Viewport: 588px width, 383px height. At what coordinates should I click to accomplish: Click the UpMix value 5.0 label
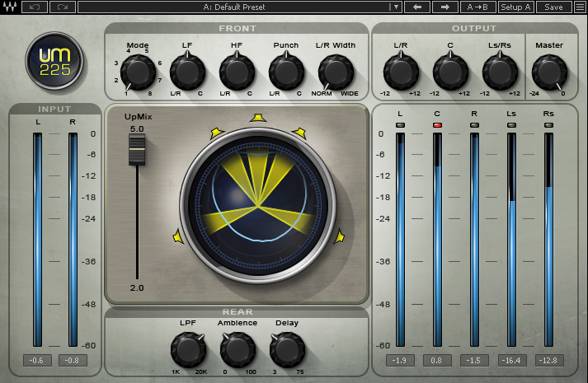pos(137,128)
